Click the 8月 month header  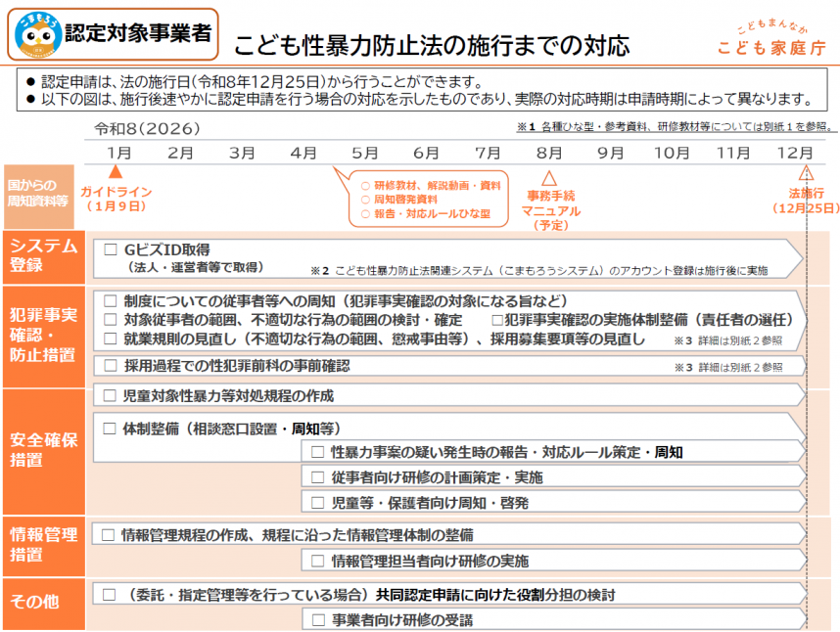click(549, 153)
